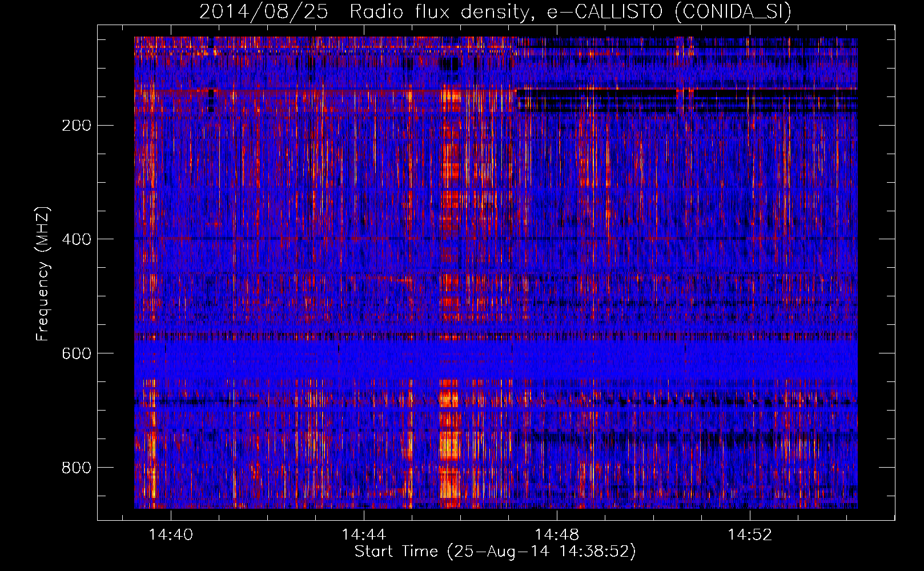Screen dimensions: 924x571
Task: Click the 400 frequency tick label
Action: (77, 239)
